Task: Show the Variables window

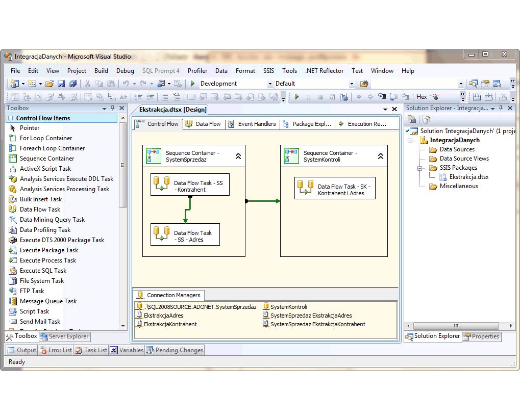Action: click(x=127, y=351)
